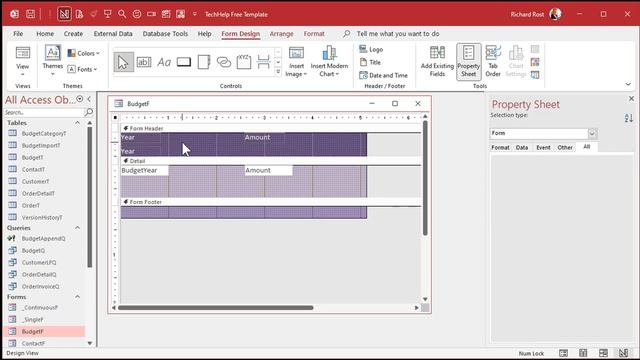Viewport: 640px width, 360px height.
Task: Close the Property Sheet pane
Action: (x=631, y=99)
